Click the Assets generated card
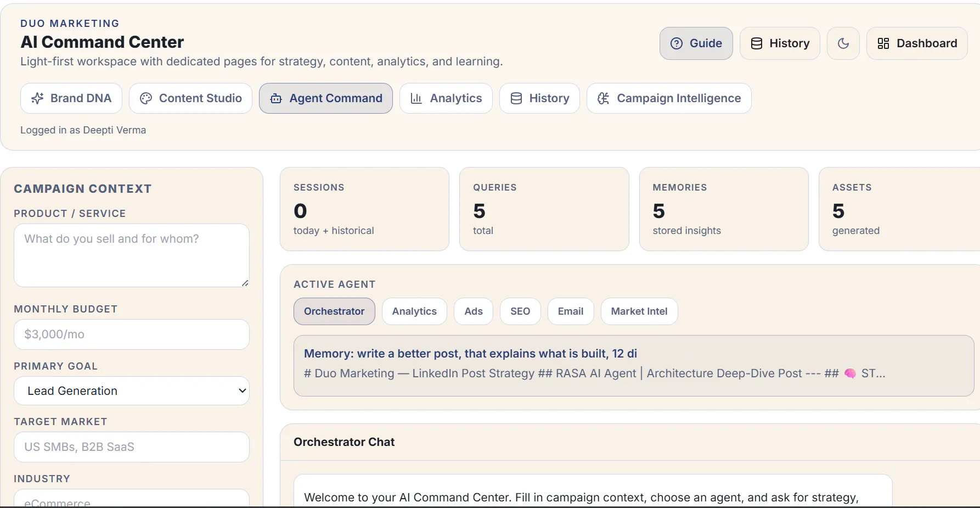Viewport: 980px width, 508px height. (899, 209)
